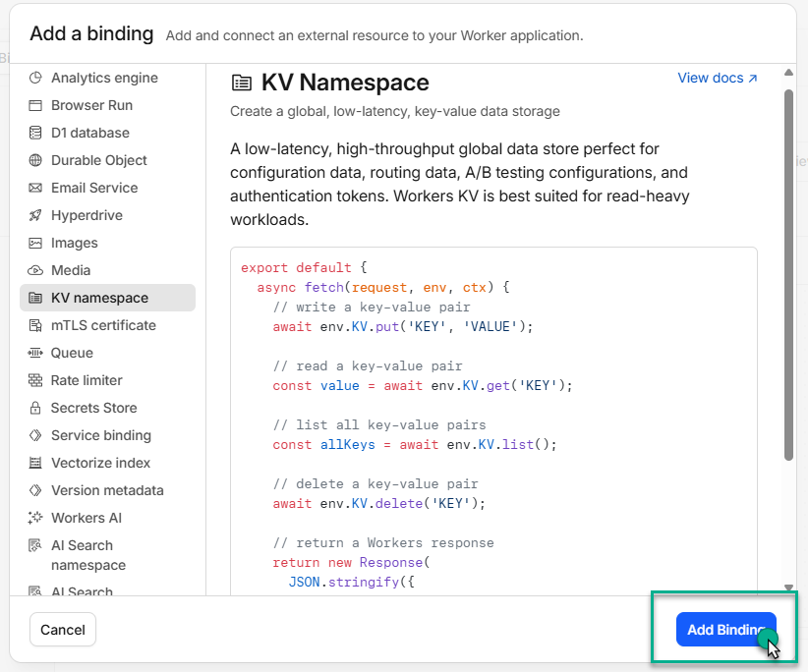This screenshot has height=672, width=808.
Task: Cancel the add binding dialog
Action: tap(63, 629)
